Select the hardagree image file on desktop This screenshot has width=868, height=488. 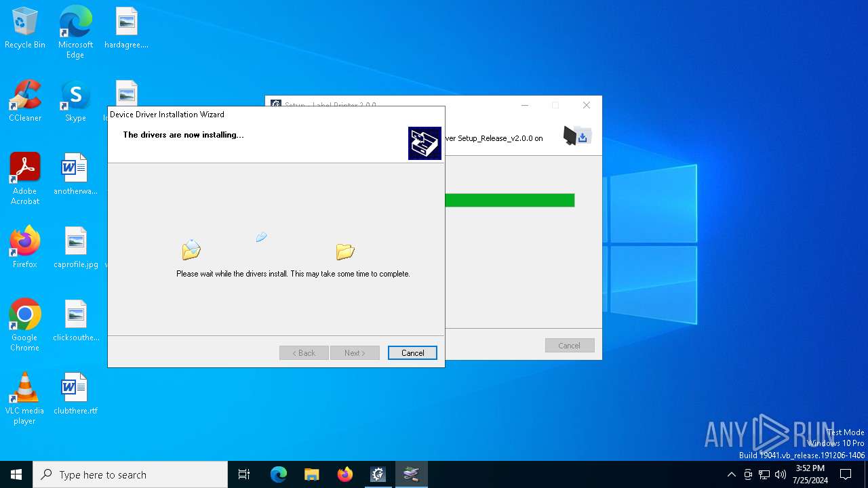tap(126, 28)
